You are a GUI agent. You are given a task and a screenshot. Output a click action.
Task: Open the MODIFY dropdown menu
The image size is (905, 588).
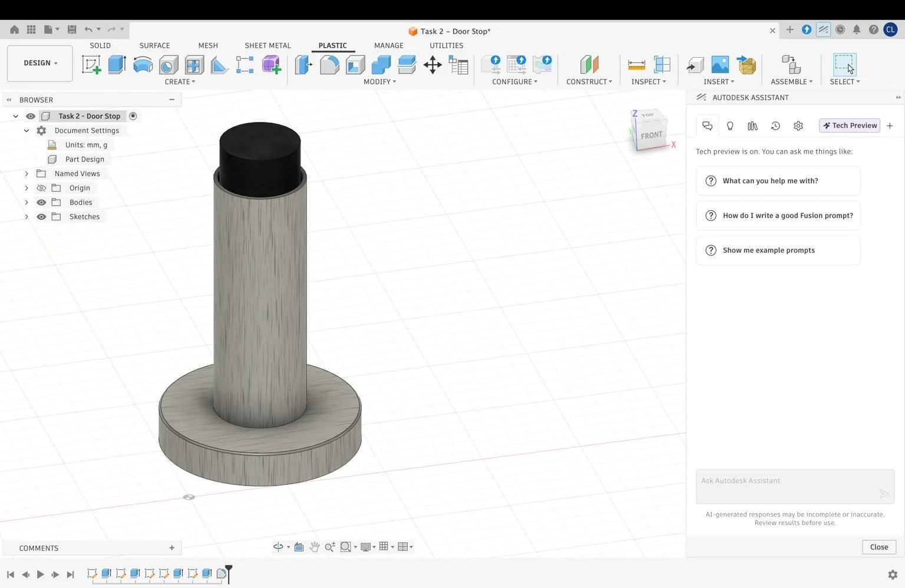coord(379,82)
